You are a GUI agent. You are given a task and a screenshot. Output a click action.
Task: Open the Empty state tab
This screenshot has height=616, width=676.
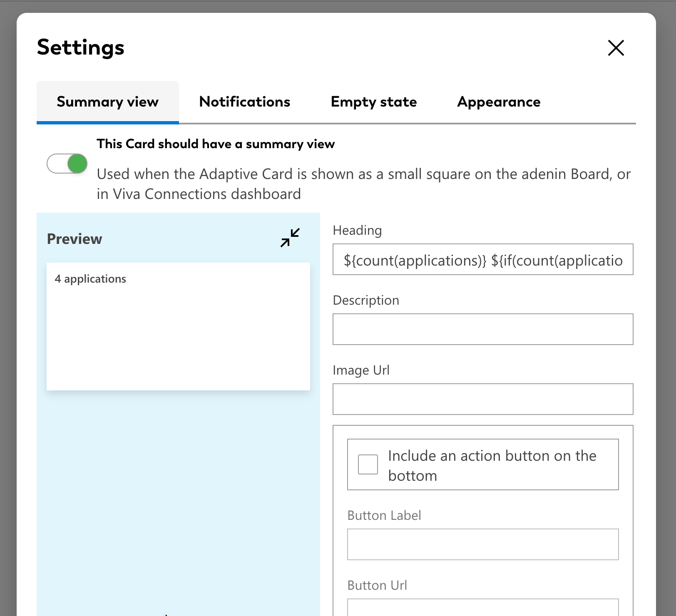pyautogui.click(x=374, y=102)
